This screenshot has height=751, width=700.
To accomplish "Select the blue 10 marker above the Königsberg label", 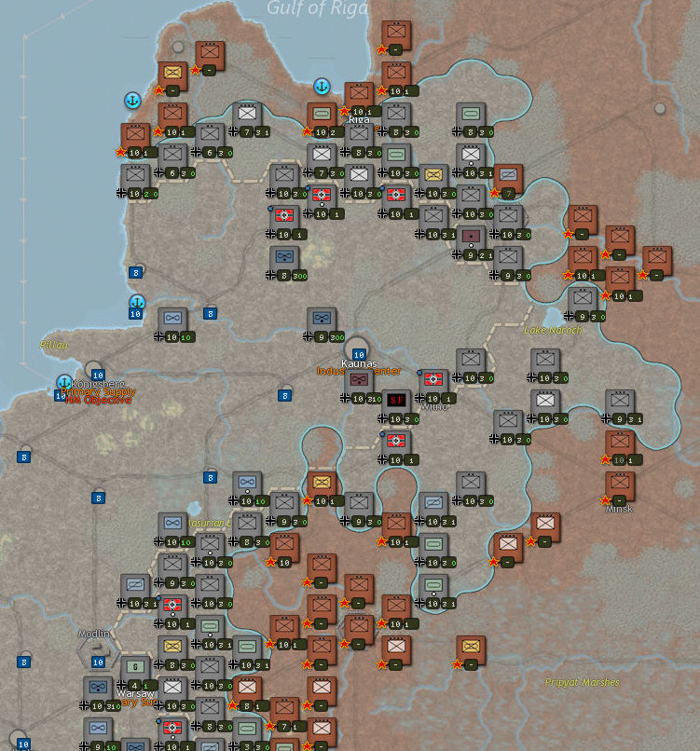I will pos(98,375).
